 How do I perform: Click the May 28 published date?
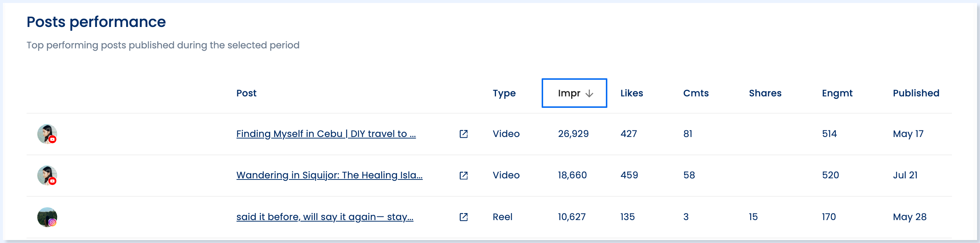click(x=910, y=217)
